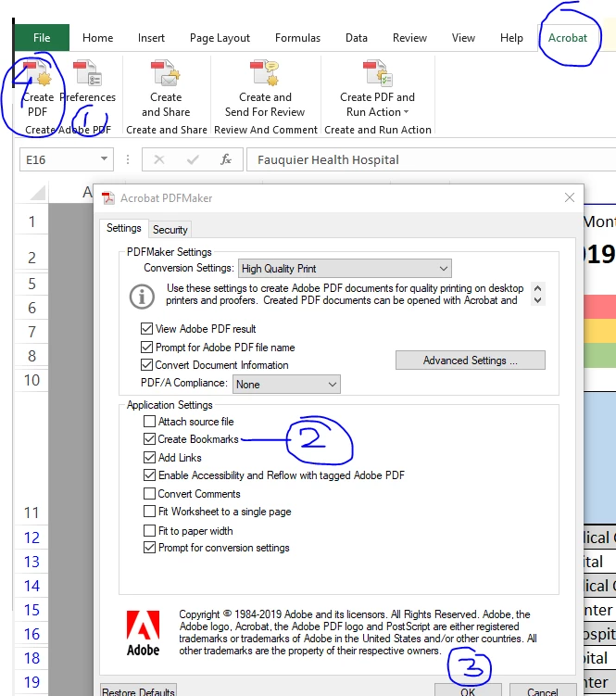Enable the Convert Comments checkbox

149,494
